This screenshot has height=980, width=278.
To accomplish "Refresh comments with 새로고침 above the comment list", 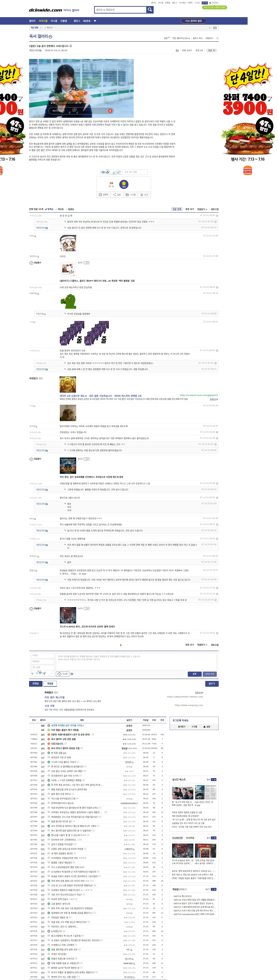I will coord(215,209).
